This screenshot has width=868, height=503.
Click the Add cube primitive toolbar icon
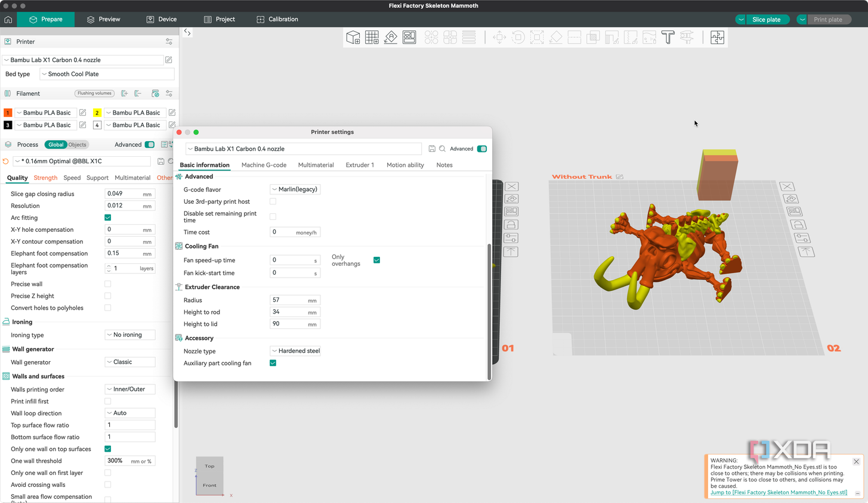pos(353,38)
